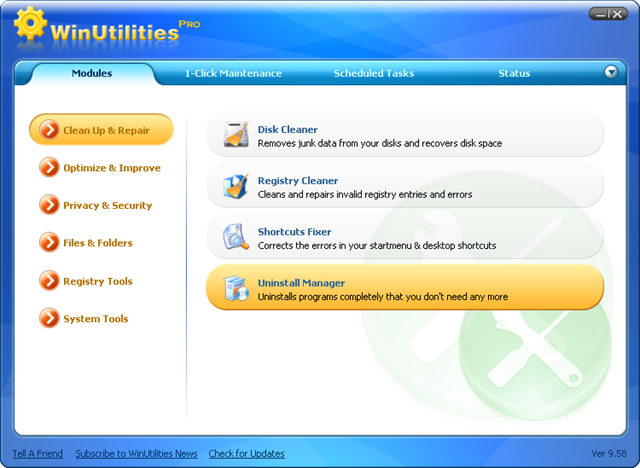The width and height of the screenshot is (640, 468).
Task: Choose the Clean Up & Repair category label
Action: [106, 131]
